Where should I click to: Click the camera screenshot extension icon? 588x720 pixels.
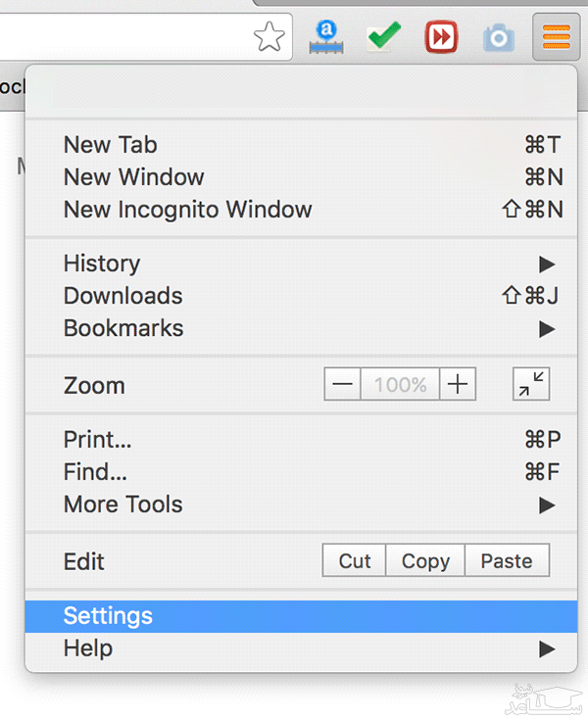pyautogui.click(x=498, y=38)
